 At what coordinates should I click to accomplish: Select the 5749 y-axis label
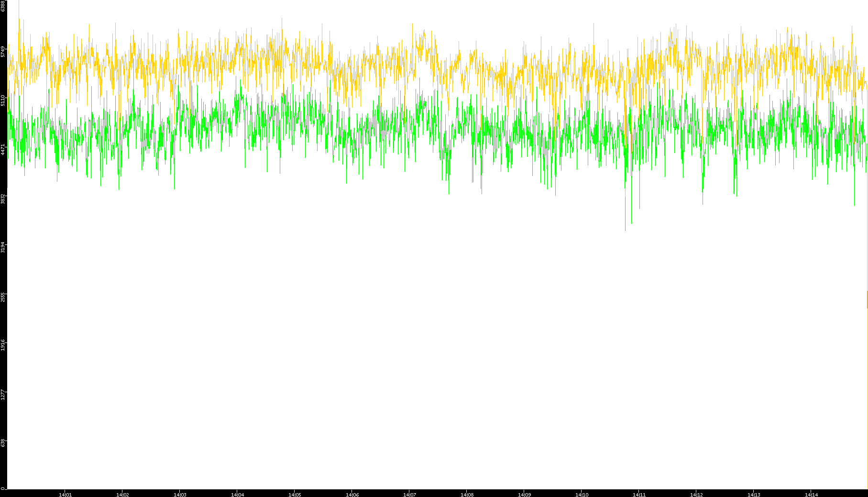click(x=3, y=52)
